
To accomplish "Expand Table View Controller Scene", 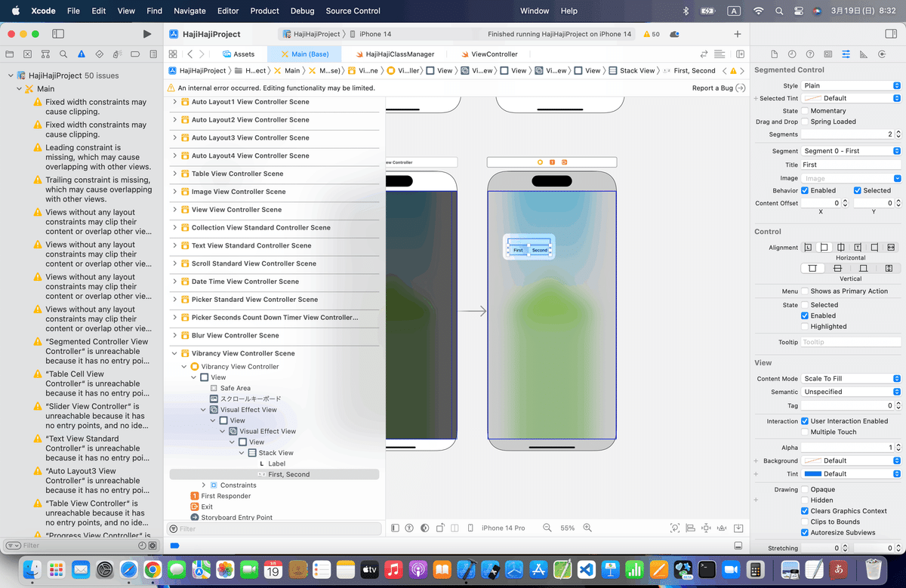I will coord(175,174).
